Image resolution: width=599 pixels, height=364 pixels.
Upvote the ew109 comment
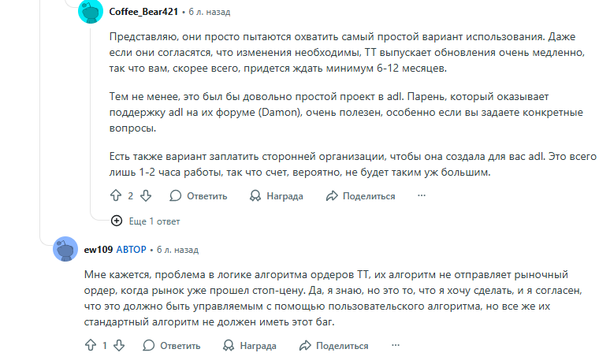89,345
